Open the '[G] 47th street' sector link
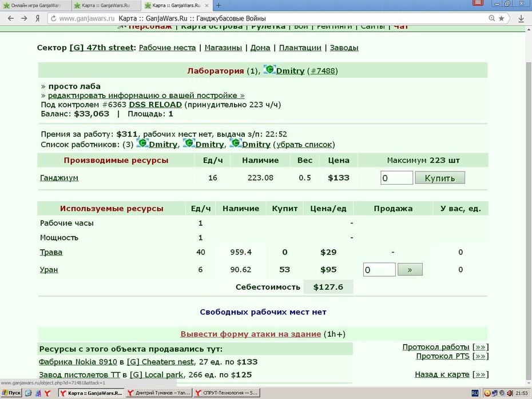This screenshot has width=532, height=399. 101,48
